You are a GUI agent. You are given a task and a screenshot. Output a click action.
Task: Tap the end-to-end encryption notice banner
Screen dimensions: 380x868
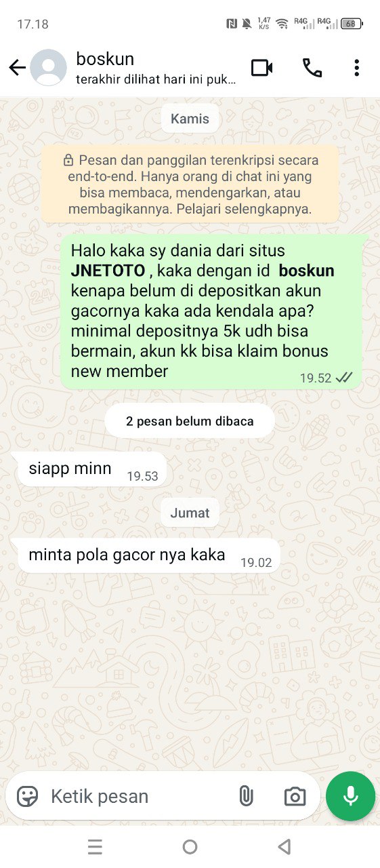point(190,184)
